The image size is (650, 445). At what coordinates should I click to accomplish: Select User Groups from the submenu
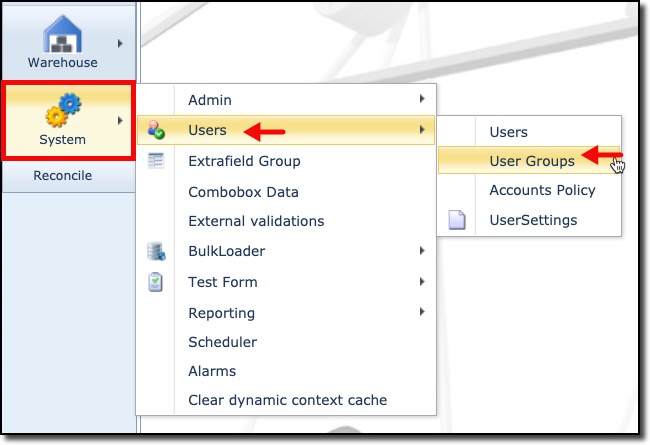tap(531, 160)
